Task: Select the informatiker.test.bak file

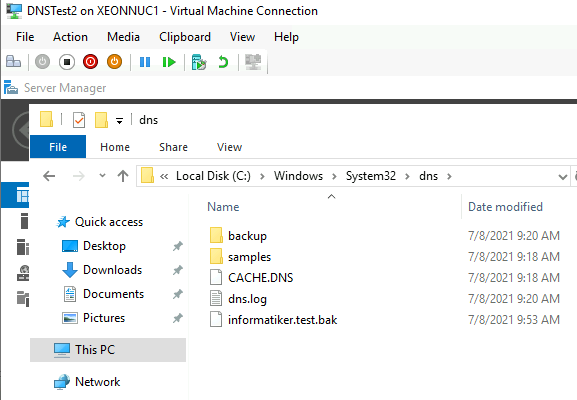Action: pos(282,319)
